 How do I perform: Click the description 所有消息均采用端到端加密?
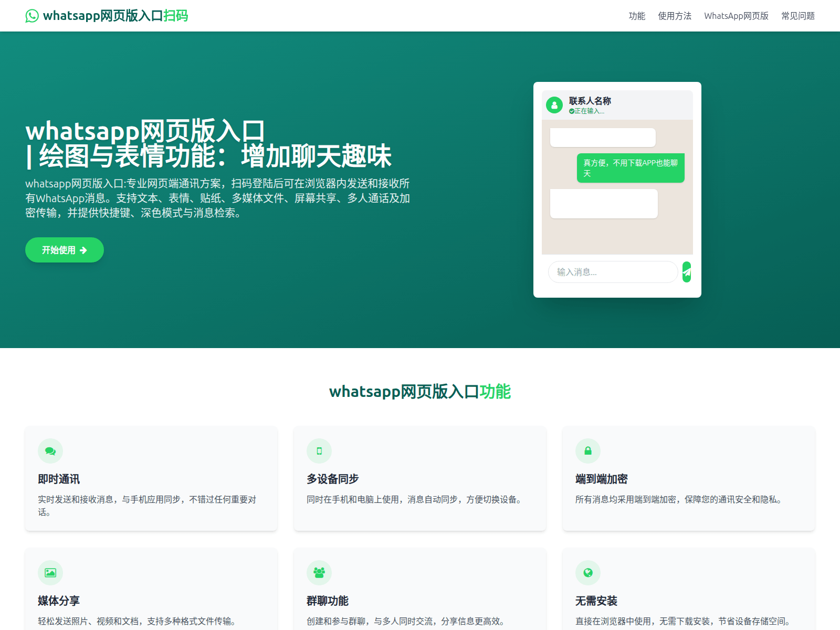tap(680, 499)
